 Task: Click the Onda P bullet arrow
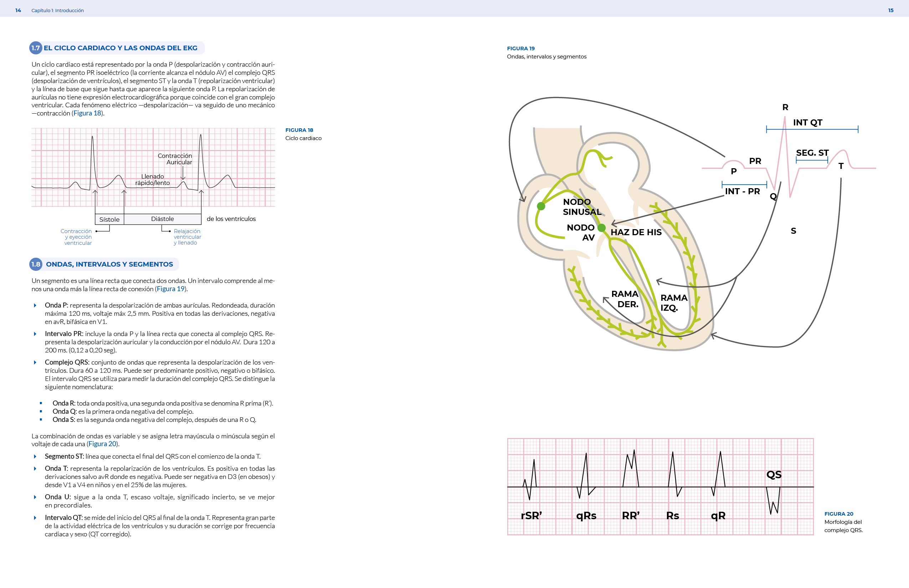35,305
